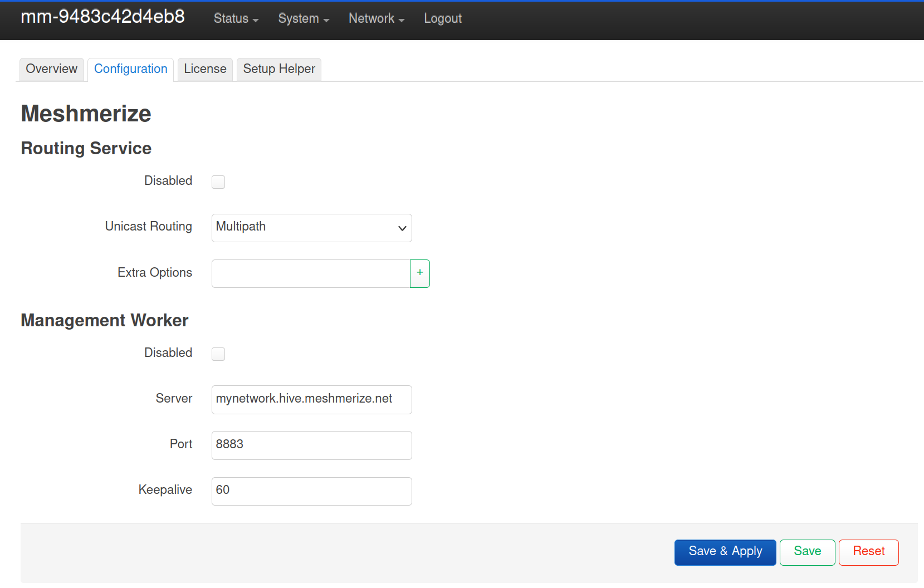The image size is (924, 588).
Task: Click the Save & Apply button
Action: point(725,552)
